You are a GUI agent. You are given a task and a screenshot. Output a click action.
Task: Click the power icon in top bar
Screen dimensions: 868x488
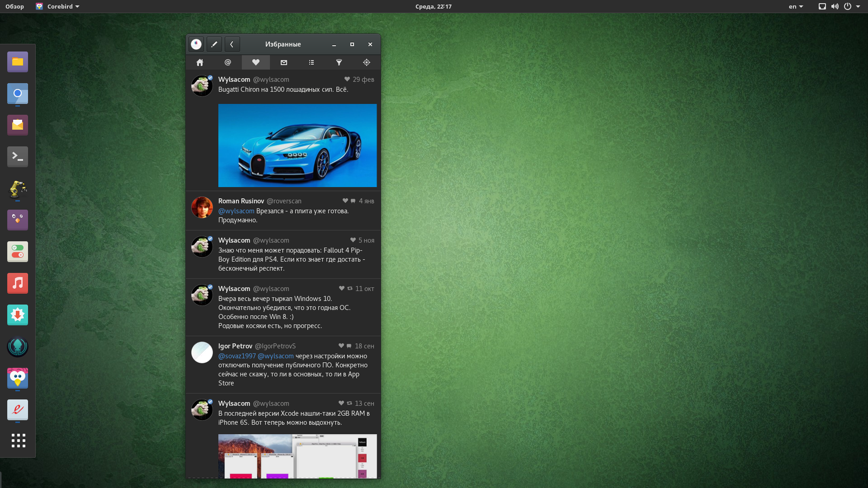click(847, 7)
